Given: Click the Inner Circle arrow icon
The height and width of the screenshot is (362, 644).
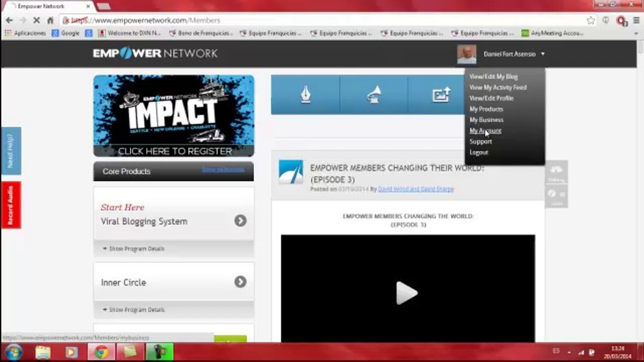Looking at the screenshot, I should (x=240, y=282).
